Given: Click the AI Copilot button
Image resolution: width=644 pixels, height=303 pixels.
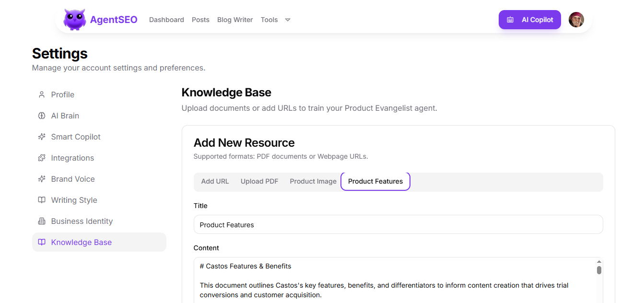Looking at the screenshot, I should [529, 20].
